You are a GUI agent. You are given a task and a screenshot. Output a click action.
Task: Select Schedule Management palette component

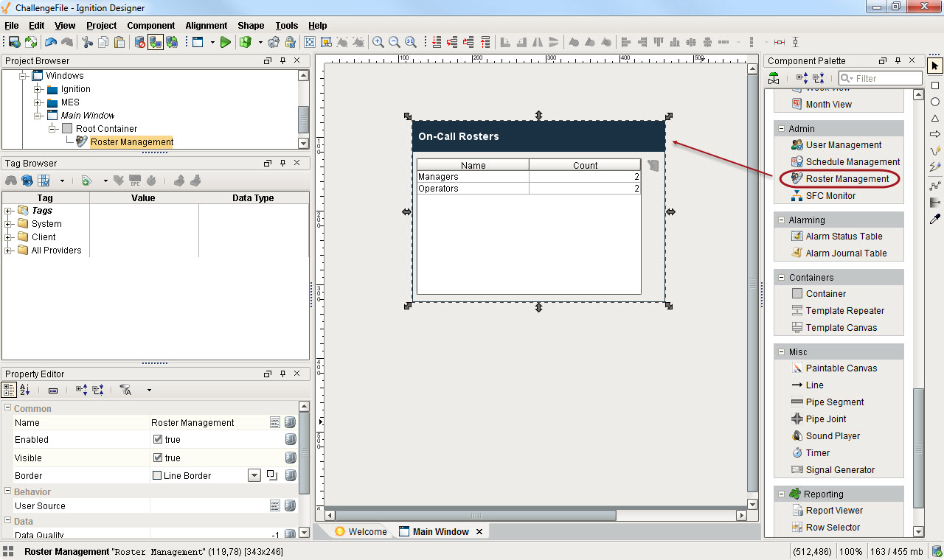[x=853, y=162]
